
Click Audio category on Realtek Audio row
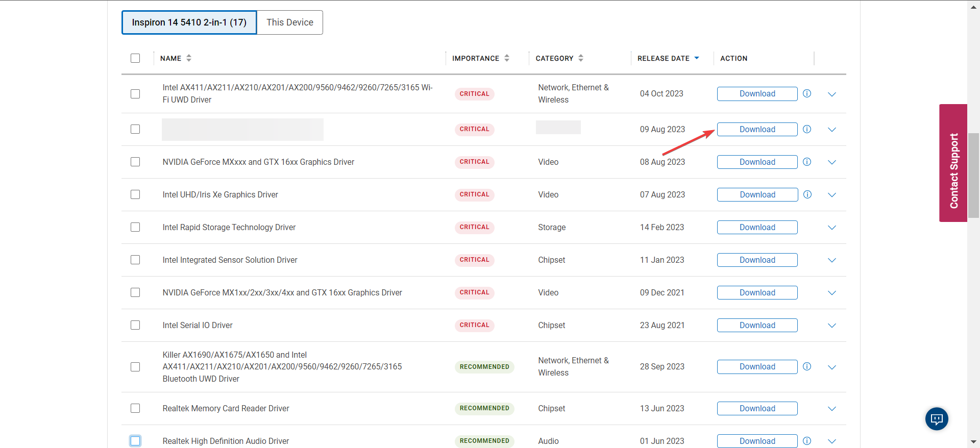coord(548,441)
